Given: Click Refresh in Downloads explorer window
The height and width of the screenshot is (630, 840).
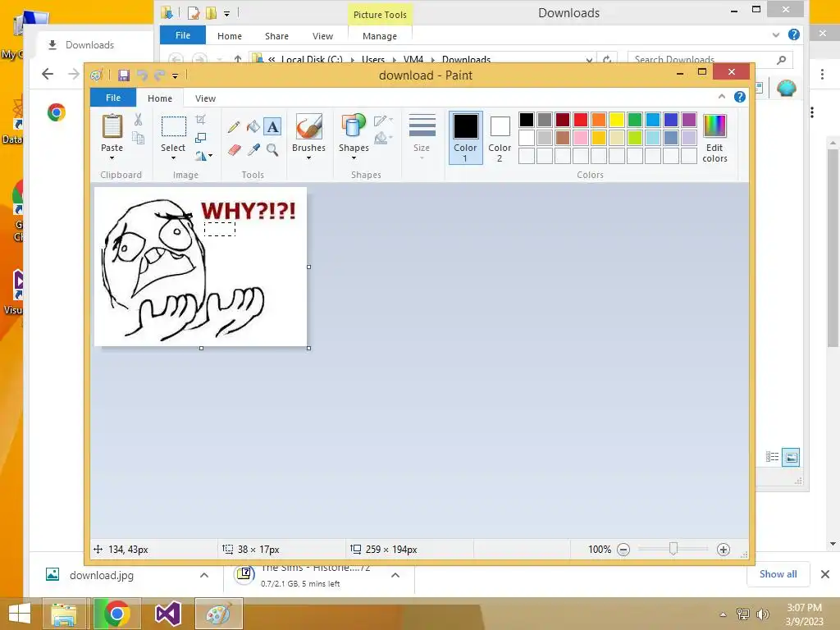Looking at the screenshot, I should [x=607, y=59].
